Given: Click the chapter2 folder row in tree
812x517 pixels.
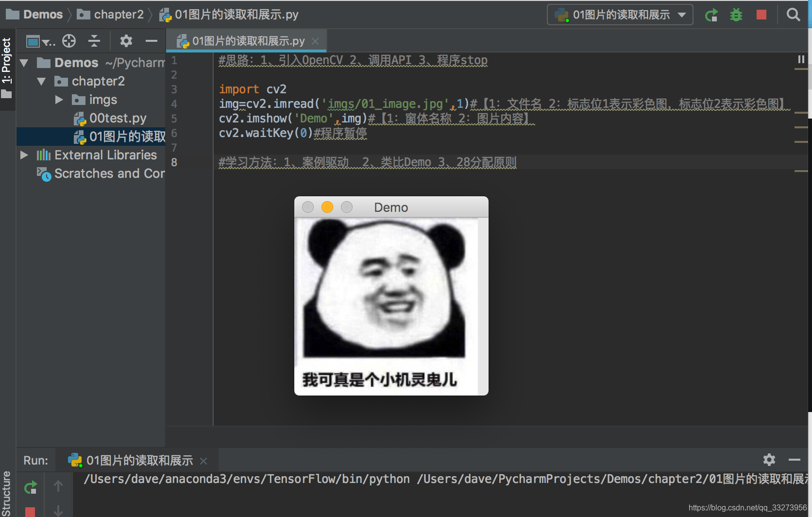Looking at the screenshot, I should (91, 82).
